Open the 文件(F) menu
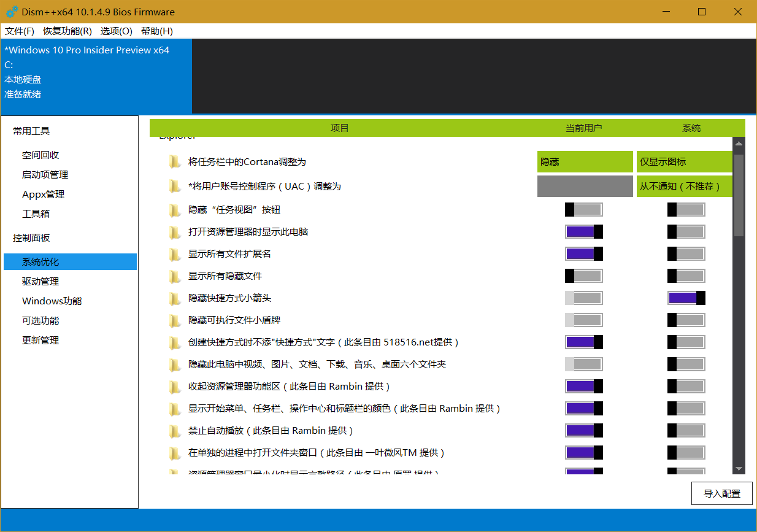 20,31
